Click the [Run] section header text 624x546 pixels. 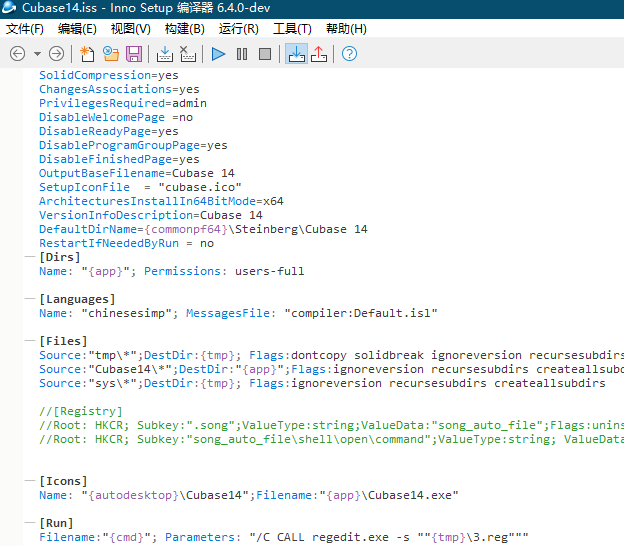(x=56, y=523)
